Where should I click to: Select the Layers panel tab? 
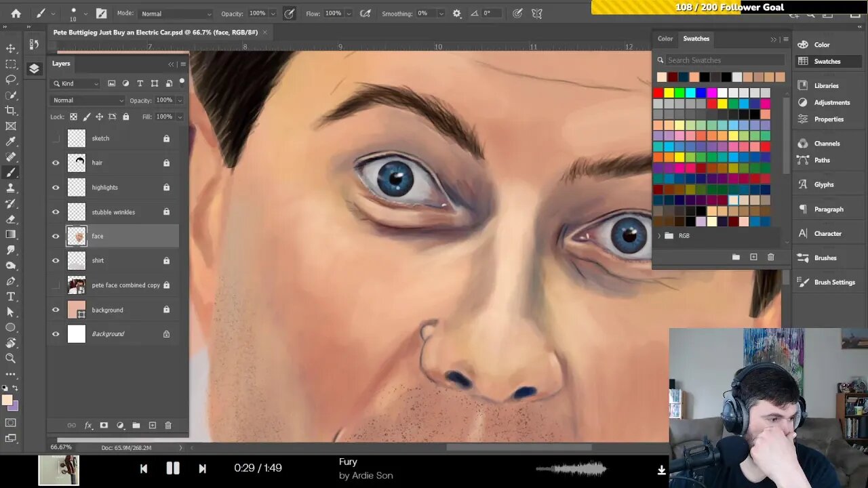(x=61, y=64)
